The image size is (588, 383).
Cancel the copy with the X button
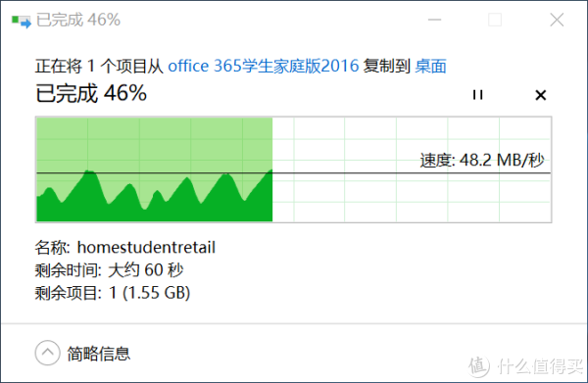tap(540, 95)
